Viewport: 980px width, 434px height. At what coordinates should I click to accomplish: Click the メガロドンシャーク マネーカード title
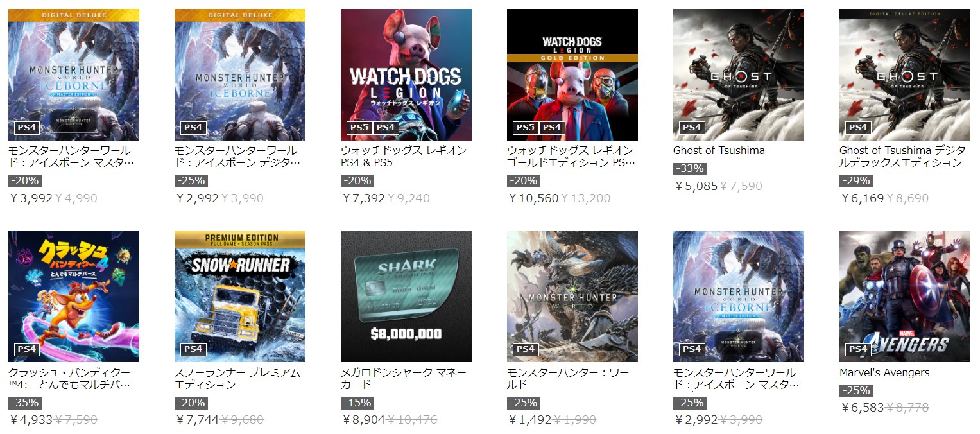tap(404, 379)
